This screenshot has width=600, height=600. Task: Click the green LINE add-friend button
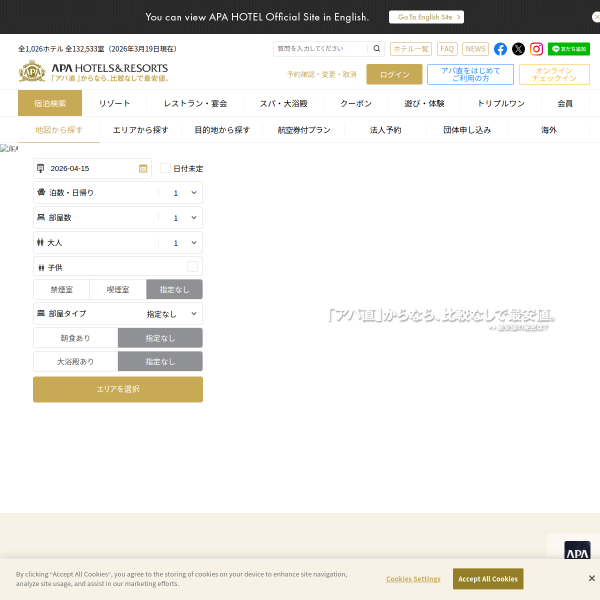pos(569,49)
